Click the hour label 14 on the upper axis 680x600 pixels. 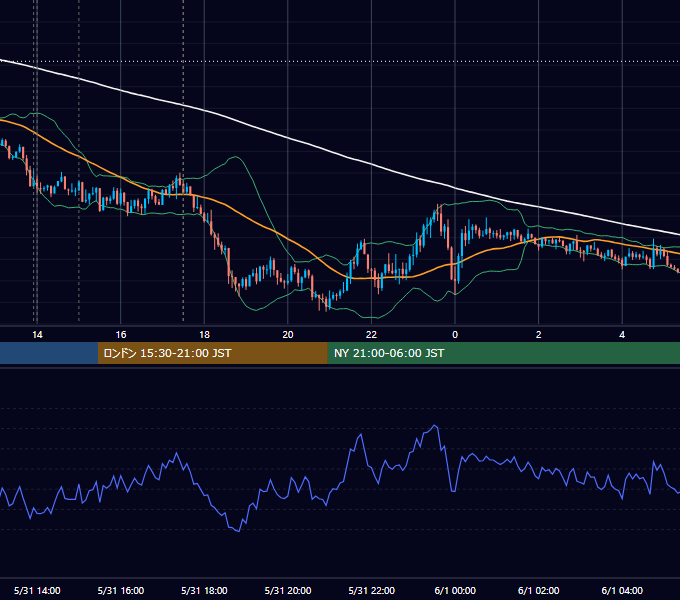pos(37,335)
